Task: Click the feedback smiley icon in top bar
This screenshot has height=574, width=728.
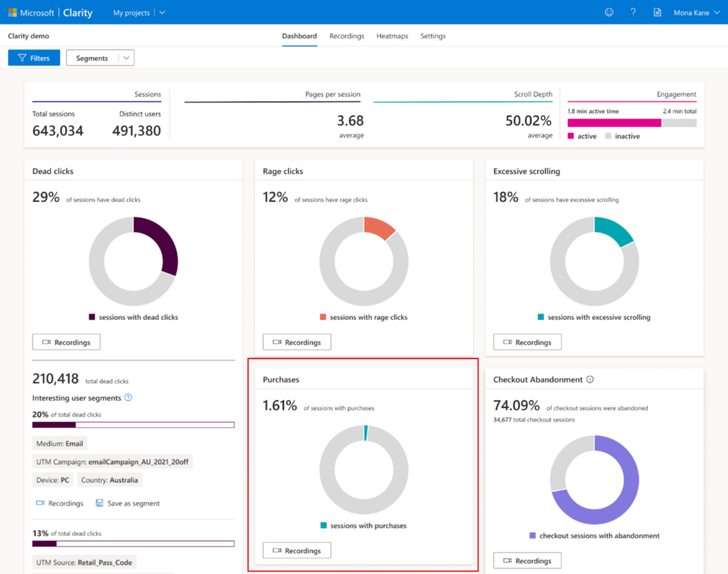Action: pyautogui.click(x=609, y=12)
